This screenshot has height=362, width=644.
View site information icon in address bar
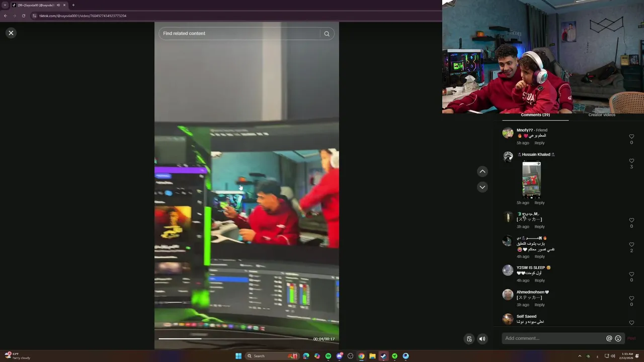pyautogui.click(x=34, y=16)
